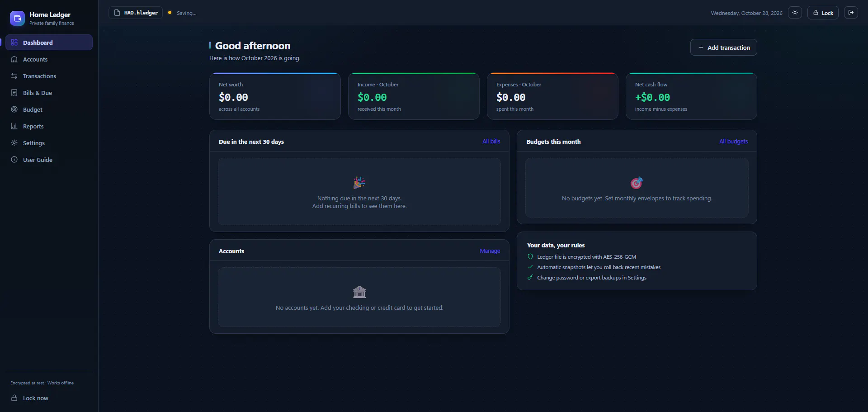Click Add transaction button
The width and height of the screenshot is (868, 412).
724,47
